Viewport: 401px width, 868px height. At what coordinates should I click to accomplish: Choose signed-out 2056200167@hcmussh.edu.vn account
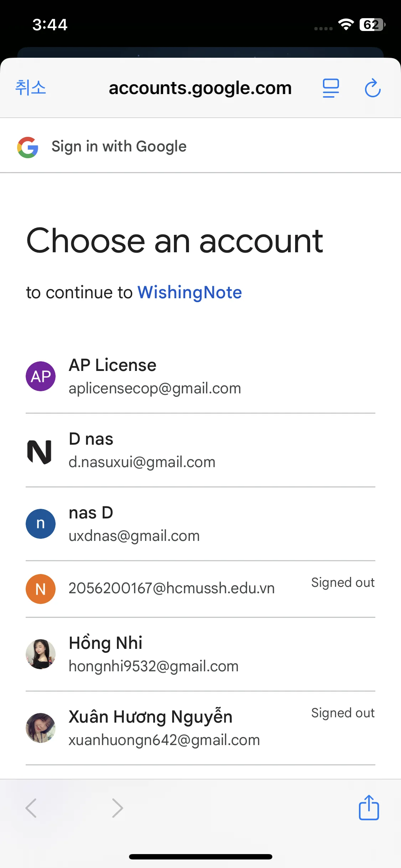pos(171,588)
